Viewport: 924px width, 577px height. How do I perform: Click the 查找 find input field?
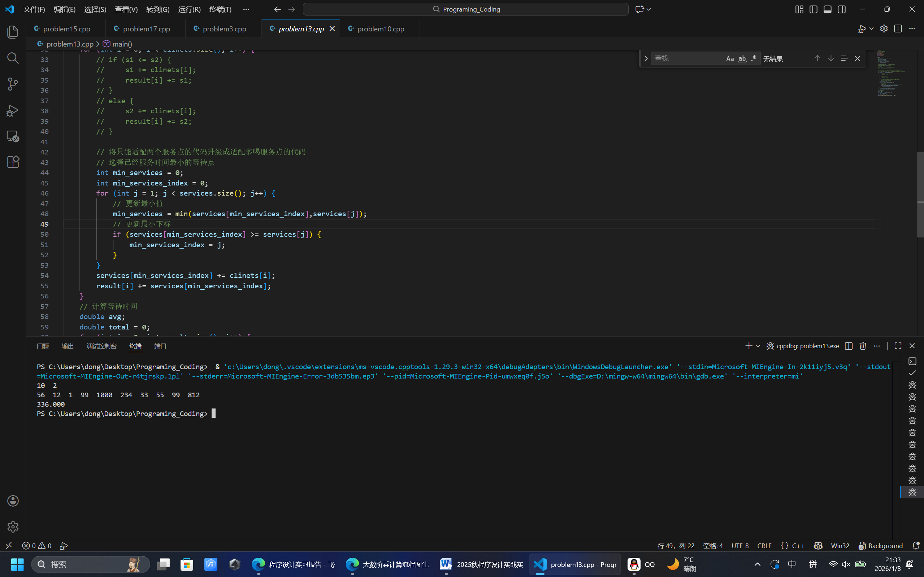[687, 58]
